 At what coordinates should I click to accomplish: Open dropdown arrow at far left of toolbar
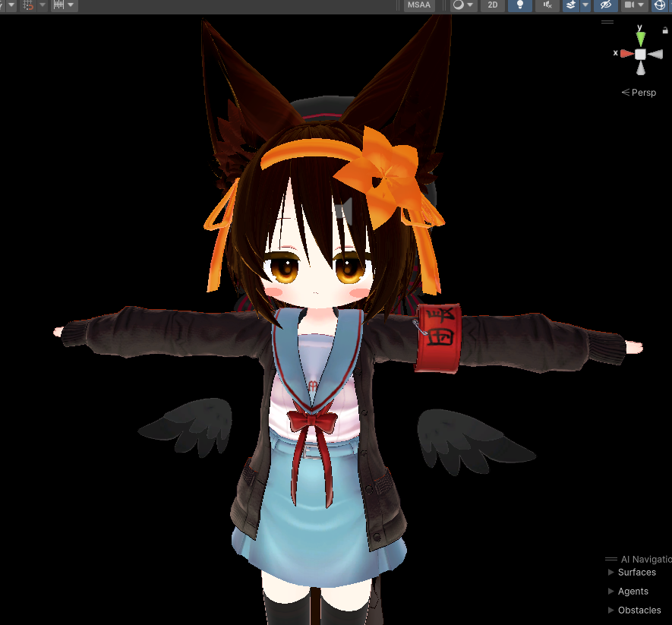tap(11, 5)
